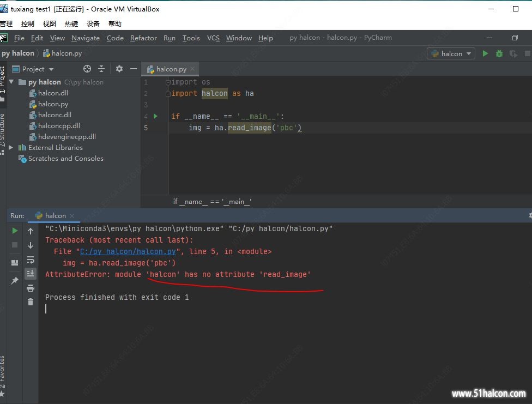This screenshot has width=532, height=404.
Task: Run with coverage icon in the toolbar
Action: 513,53
